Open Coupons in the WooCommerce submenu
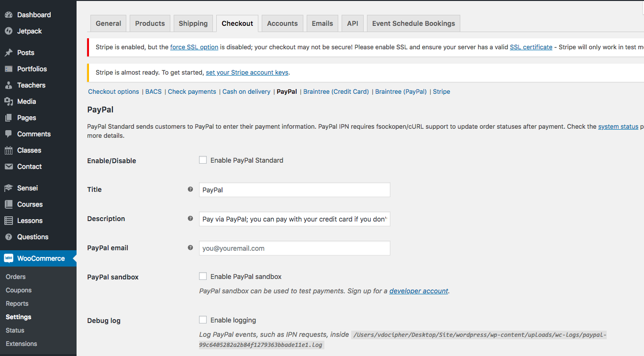 pos(19,290)
